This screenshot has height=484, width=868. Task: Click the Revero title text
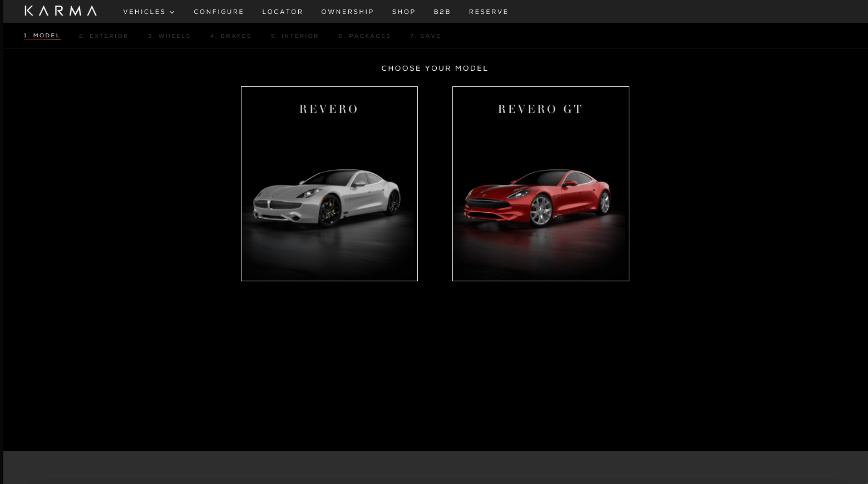(329, 109)
